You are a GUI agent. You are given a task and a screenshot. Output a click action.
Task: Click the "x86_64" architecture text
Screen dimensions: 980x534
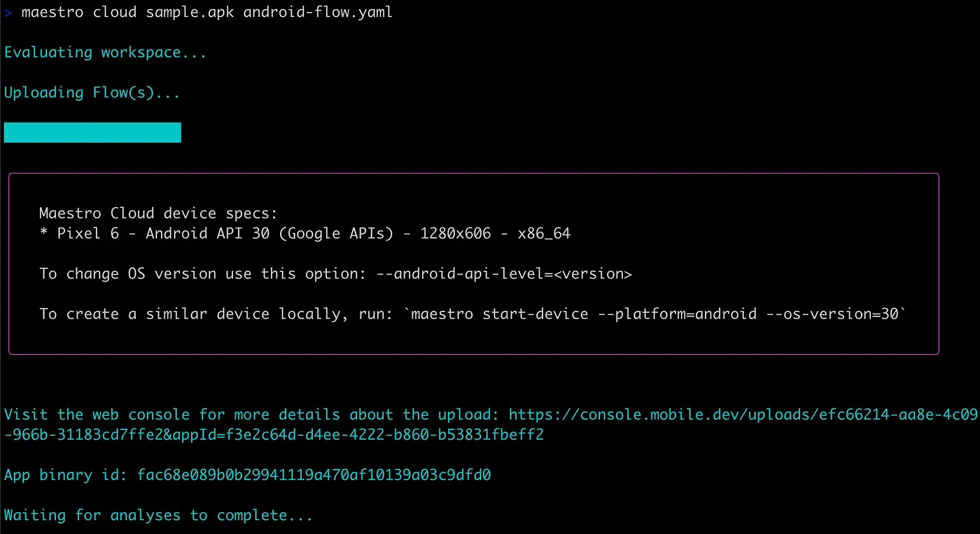(x=544, y=233)
